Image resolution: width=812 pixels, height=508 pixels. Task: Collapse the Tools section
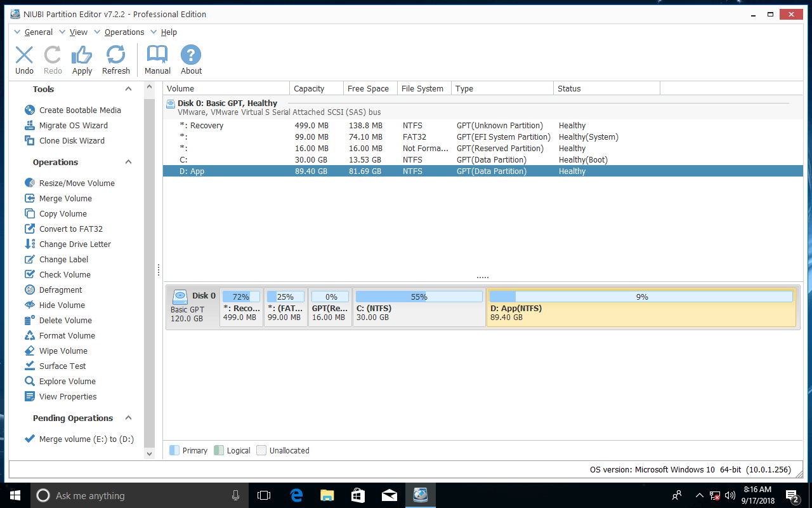coord(128,89)
